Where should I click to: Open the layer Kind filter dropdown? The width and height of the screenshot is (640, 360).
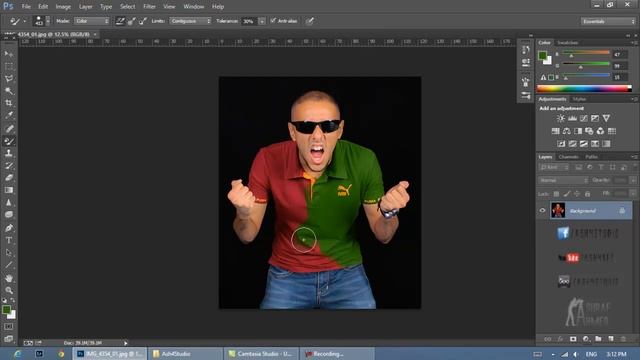pos(554,167)
